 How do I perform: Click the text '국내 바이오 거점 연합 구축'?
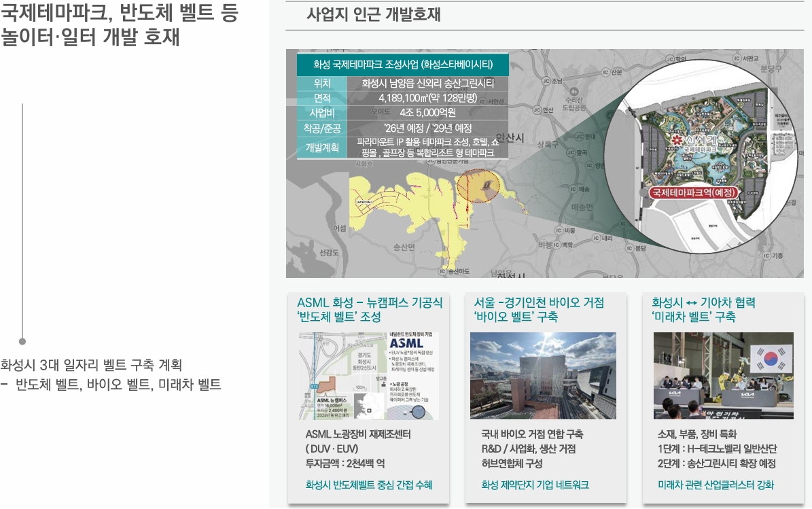pos(532,434)
